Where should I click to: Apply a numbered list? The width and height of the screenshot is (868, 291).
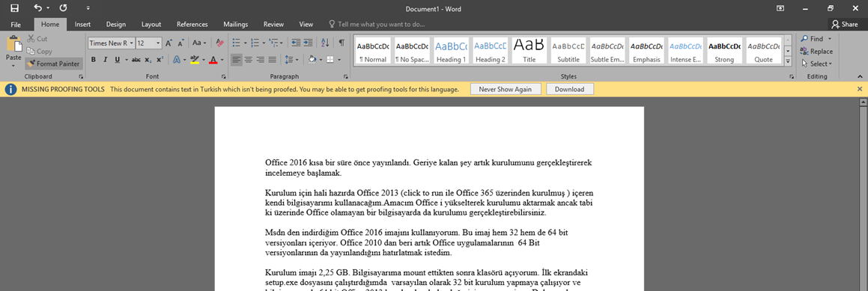click(255, 43)
